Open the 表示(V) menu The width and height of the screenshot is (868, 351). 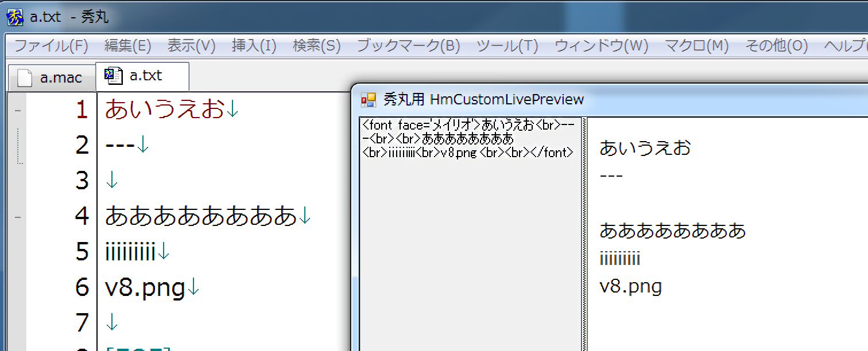tap(191, 46)
